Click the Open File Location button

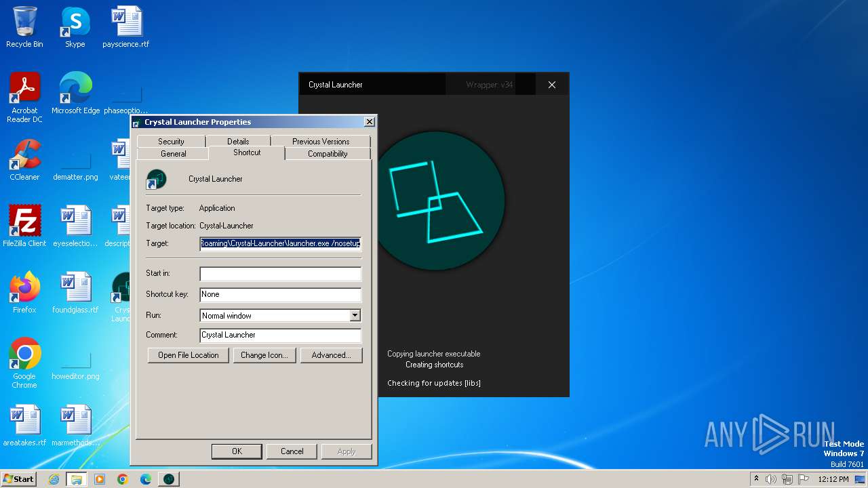[x=189, y=355]
